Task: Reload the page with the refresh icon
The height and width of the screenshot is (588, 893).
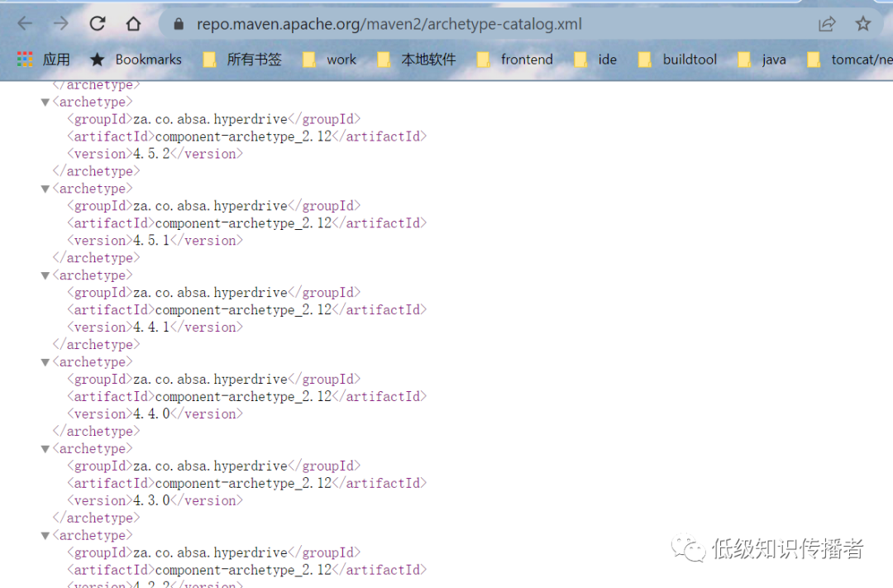Action: click(x=98, y=23)
